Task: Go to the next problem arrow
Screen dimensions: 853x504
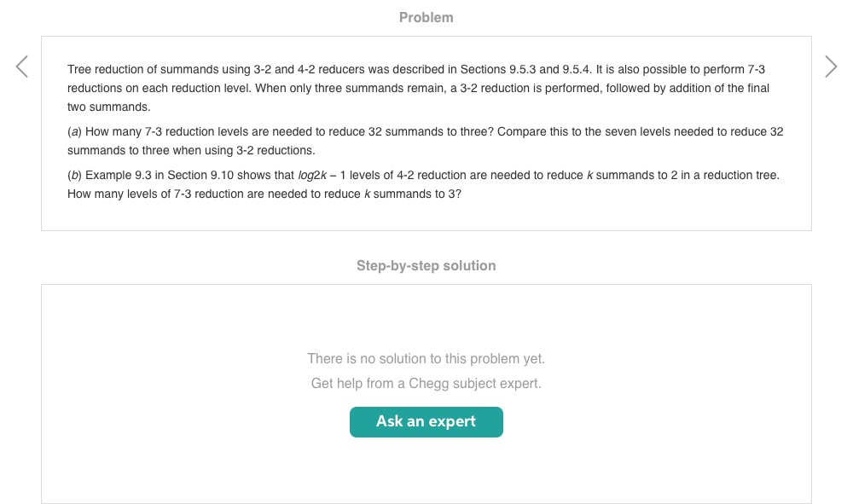Action: (831, 67)
